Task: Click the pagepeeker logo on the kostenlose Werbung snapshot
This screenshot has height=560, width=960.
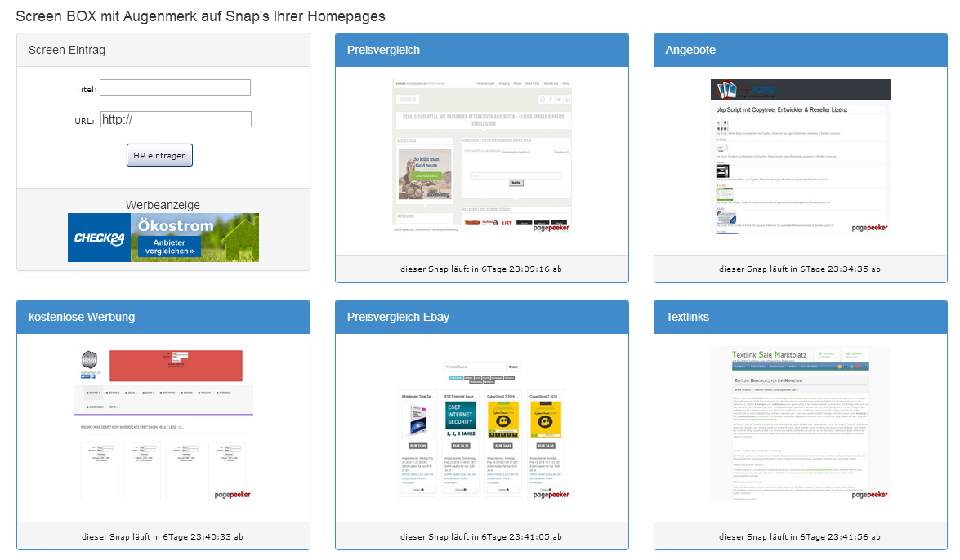Action: point(232,494)
